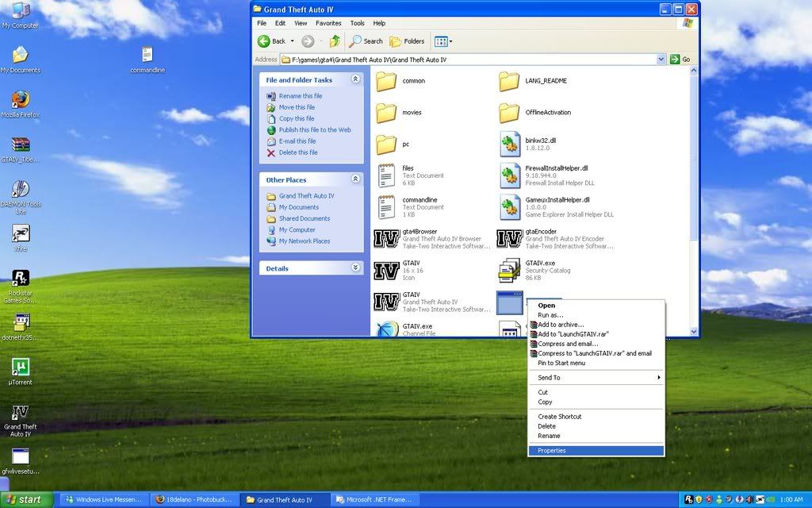Select the GTAIV 16 x 16 icon file
This screenshot has height=508, width=812.
(399, 271)
